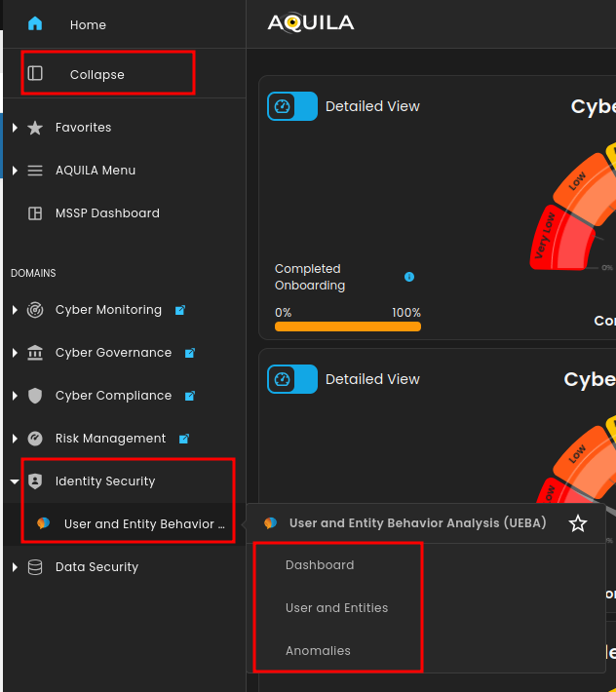
Task: Toggle Detailed View in second card
Action: point(292,379)
